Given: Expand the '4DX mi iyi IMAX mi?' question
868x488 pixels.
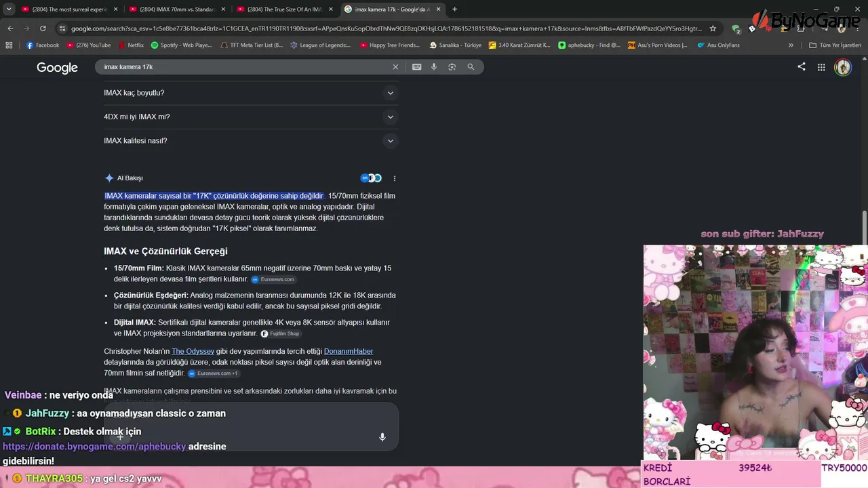Looking at the screenshot, I should tap(250, 117).
